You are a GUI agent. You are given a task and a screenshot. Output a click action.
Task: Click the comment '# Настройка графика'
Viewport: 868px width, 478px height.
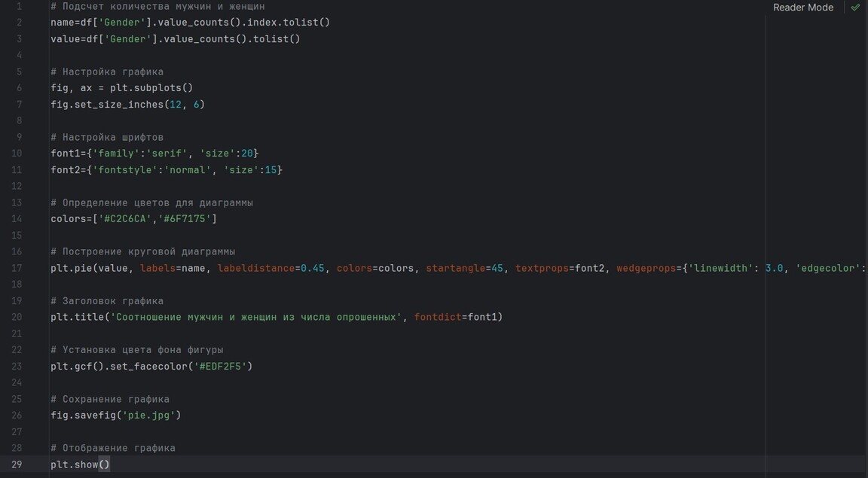[107, 72]
